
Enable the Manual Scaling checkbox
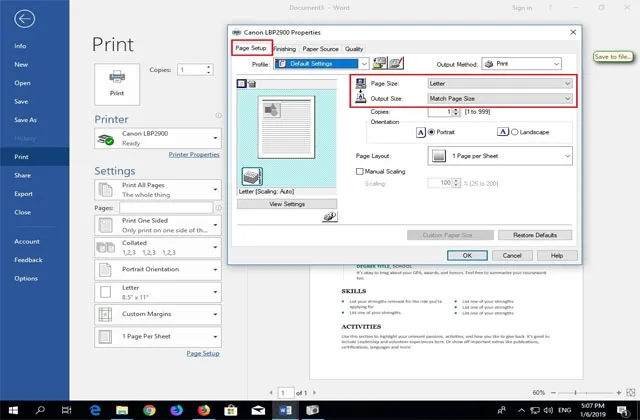[360, 171]
